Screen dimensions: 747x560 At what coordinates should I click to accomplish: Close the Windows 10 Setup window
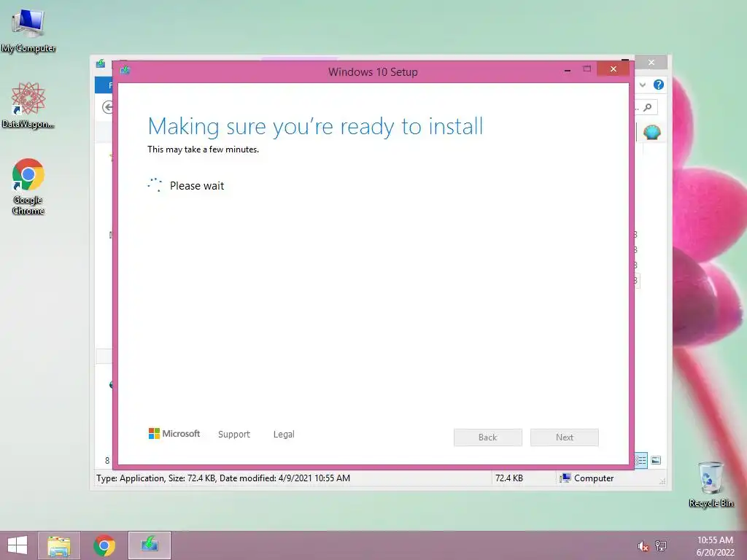point(613,69)
